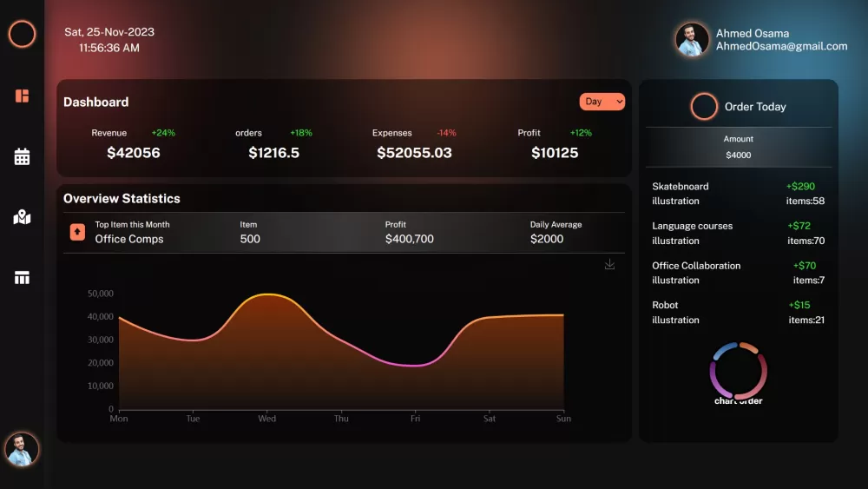Click the chart order donut chart

tap(739, 371)
